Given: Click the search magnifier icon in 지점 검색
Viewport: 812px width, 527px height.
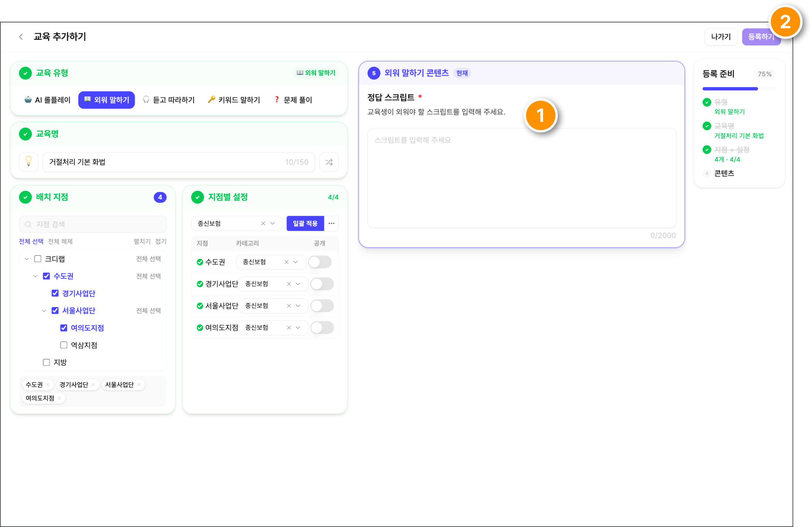Looking at the screenshot, I should tap(28, 224).
